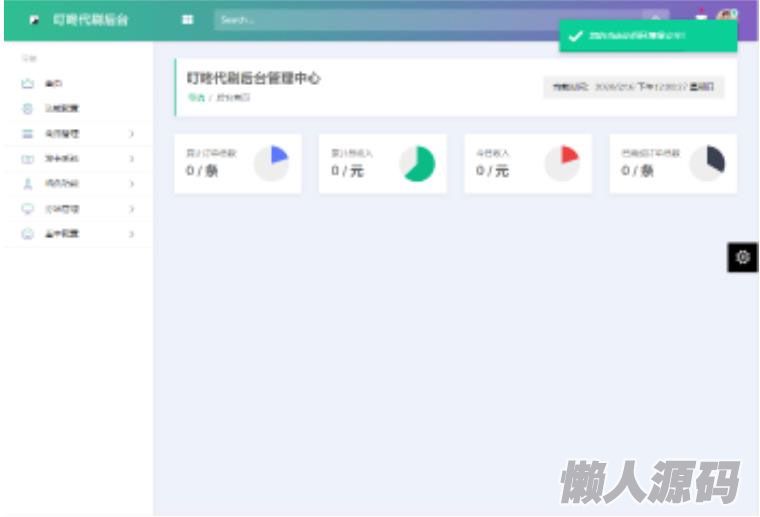
Task: Click the search submit icon in the search bar
Action: pos(655,18)
